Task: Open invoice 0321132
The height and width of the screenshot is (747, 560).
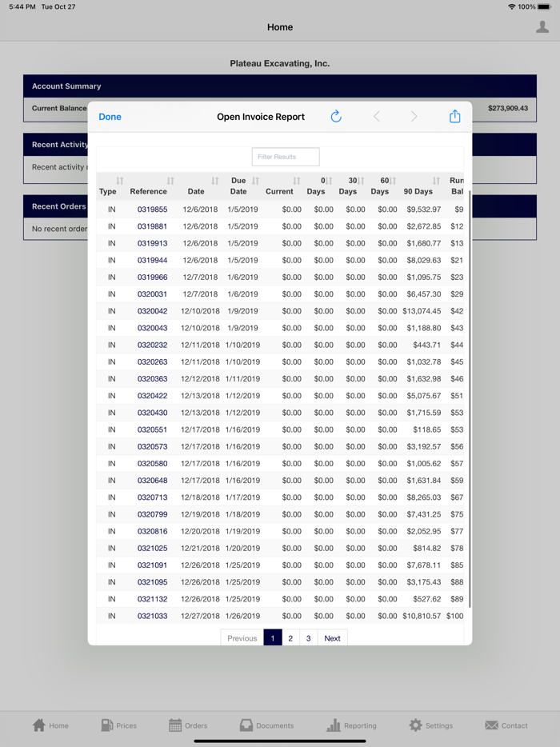Action: tap(153, 599)
